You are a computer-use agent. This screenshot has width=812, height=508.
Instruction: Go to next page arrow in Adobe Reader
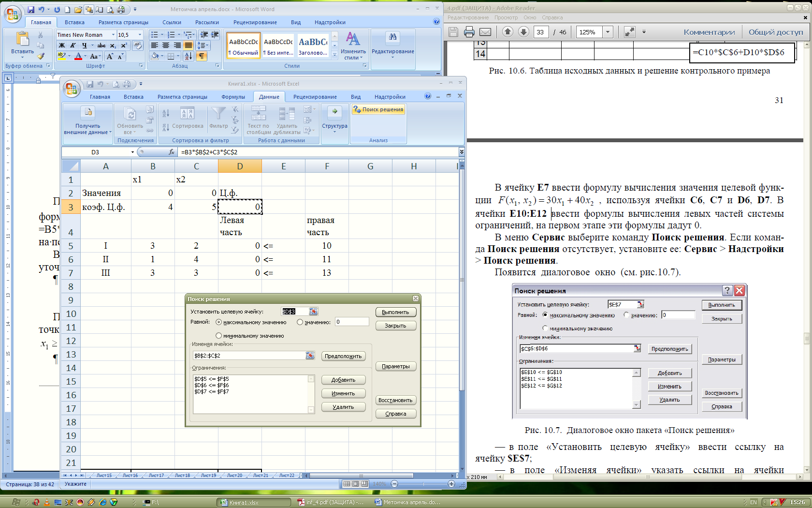[x=523, y=32]
